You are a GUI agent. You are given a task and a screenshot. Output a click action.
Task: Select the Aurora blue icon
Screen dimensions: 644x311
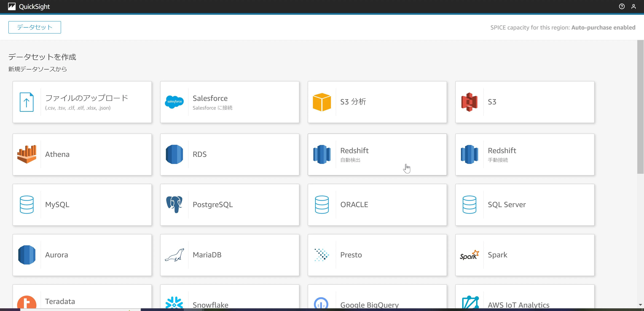27,255
